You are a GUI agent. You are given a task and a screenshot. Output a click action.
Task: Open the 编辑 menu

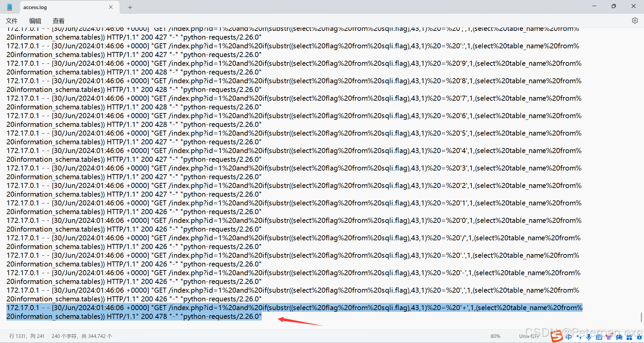pos(35,21)
